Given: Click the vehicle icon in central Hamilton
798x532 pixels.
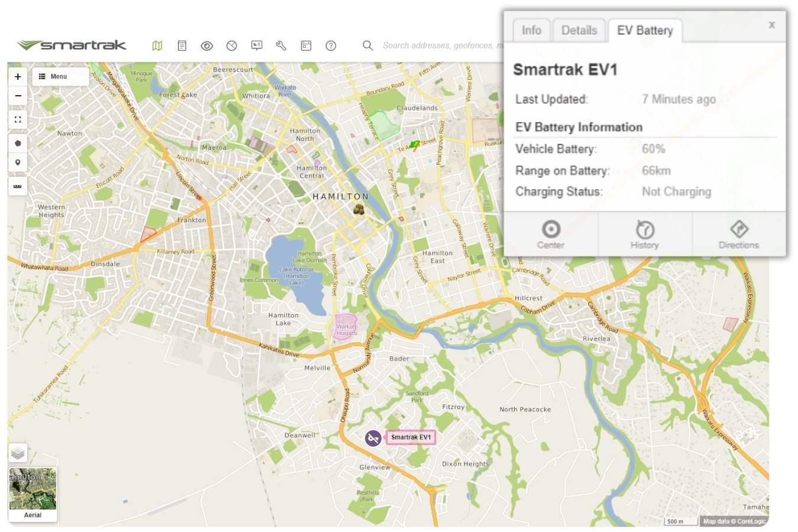Looking at the screenshot, I should point(358,209).
